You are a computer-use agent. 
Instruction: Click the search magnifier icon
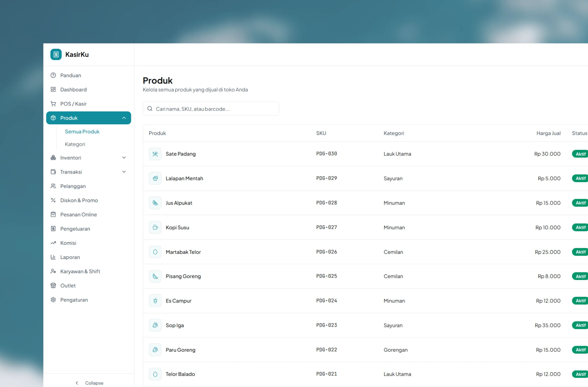tap(150, 108)
